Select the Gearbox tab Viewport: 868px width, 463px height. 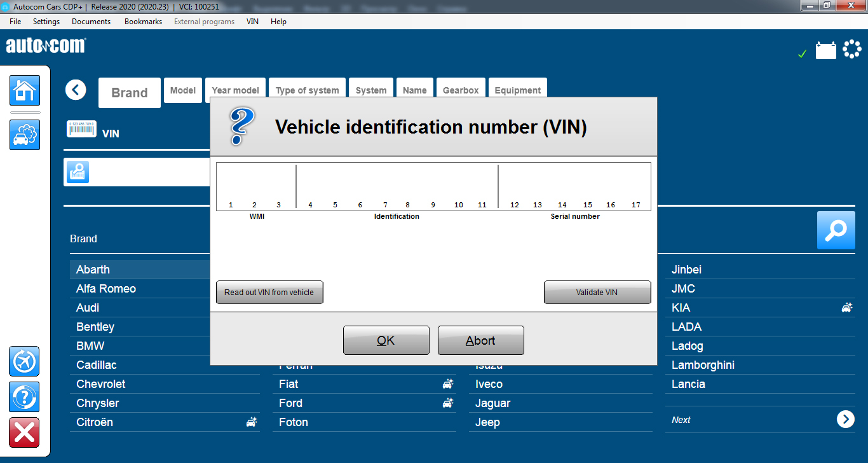coord(461,88)
